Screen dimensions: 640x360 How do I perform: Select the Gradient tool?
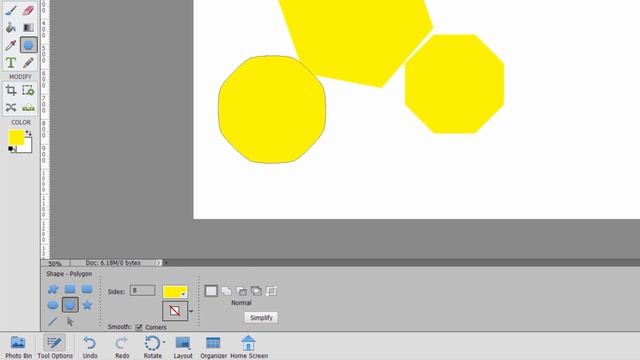click(28, 27)
